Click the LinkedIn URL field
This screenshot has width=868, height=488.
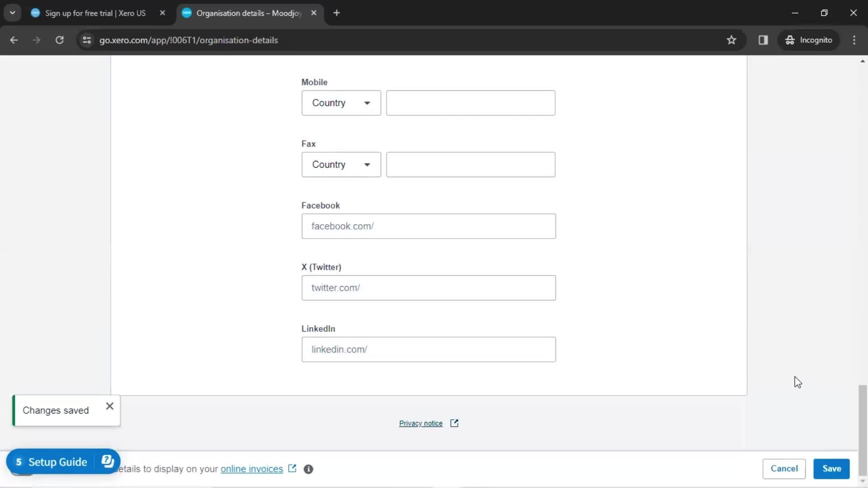click(x=429, y=349)
